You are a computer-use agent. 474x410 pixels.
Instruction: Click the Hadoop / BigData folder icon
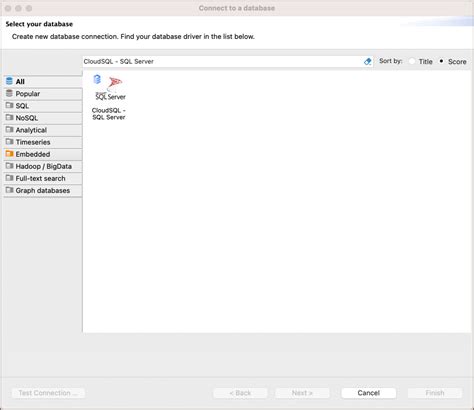click(9, 166)
